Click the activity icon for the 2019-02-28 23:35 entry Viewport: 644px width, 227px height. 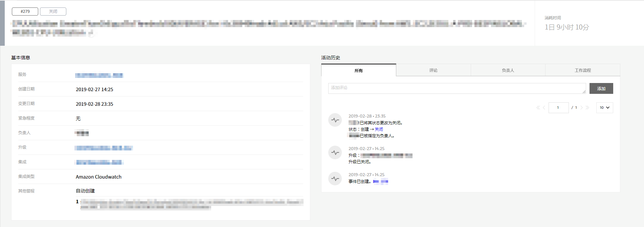(x=335, y=120)
